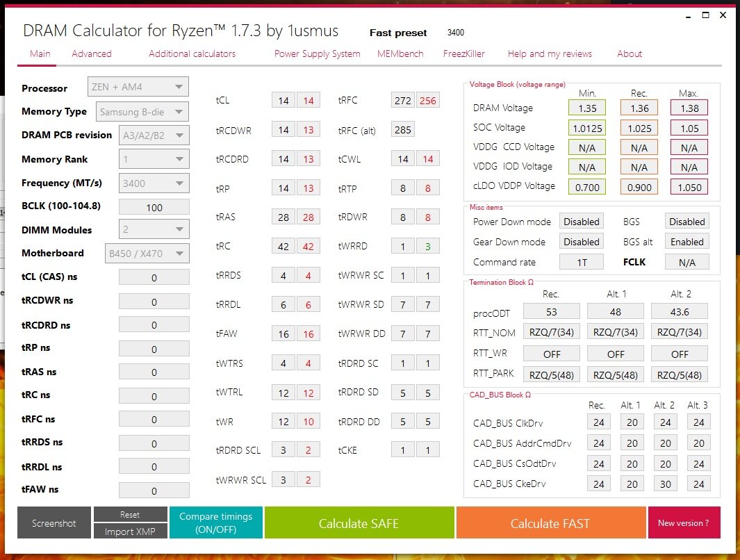Viewport: 740px width, 560px height.
Task: Click the Fast preset label
Action: (x=398, y=33)
